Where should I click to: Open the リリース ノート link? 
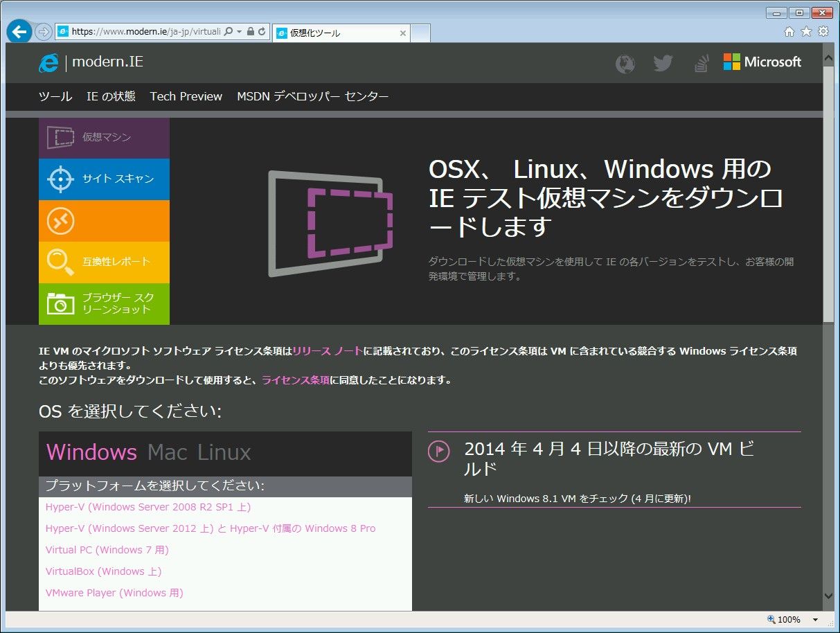click(327, 351)
